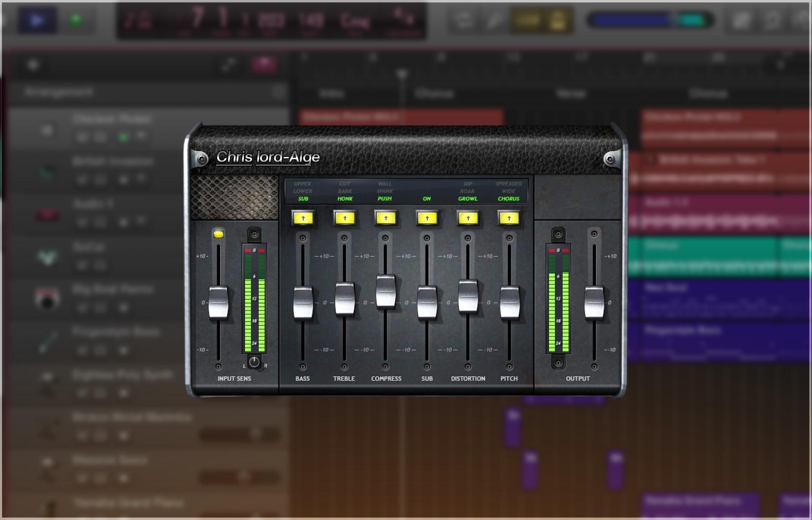Click the green GROWL label in the display

(x=468, y=199)
